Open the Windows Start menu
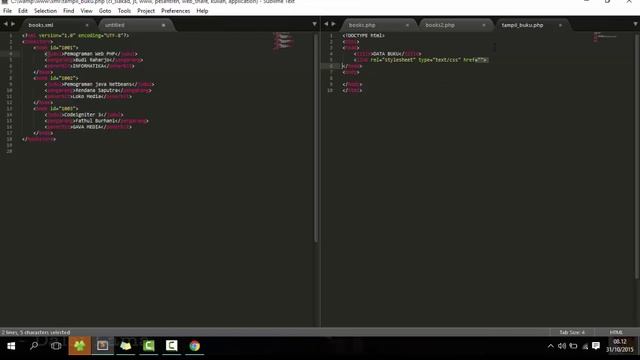 point(11,346)
